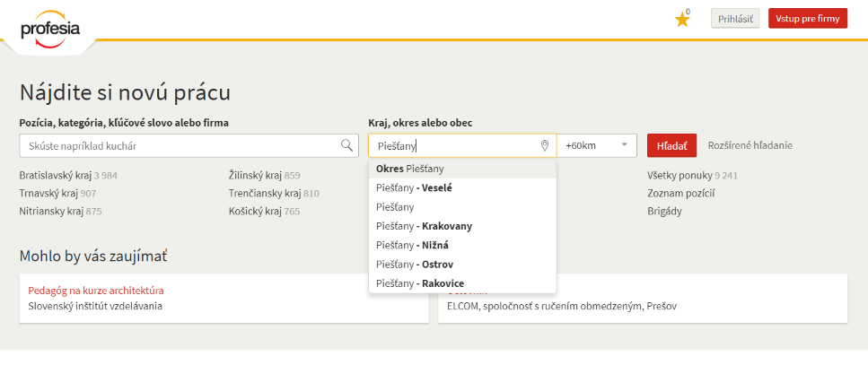Click the red Hľadať search button
Screen dimensions: 868x365
(671, 145)
